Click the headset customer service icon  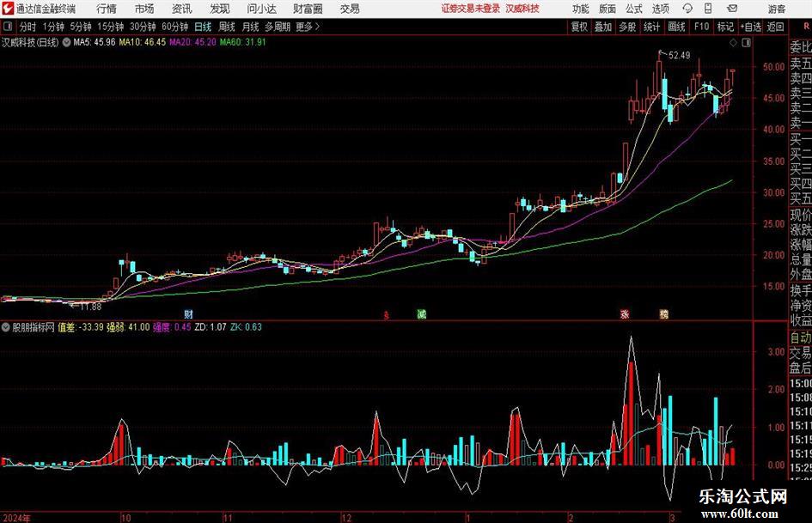pos(687,9)
